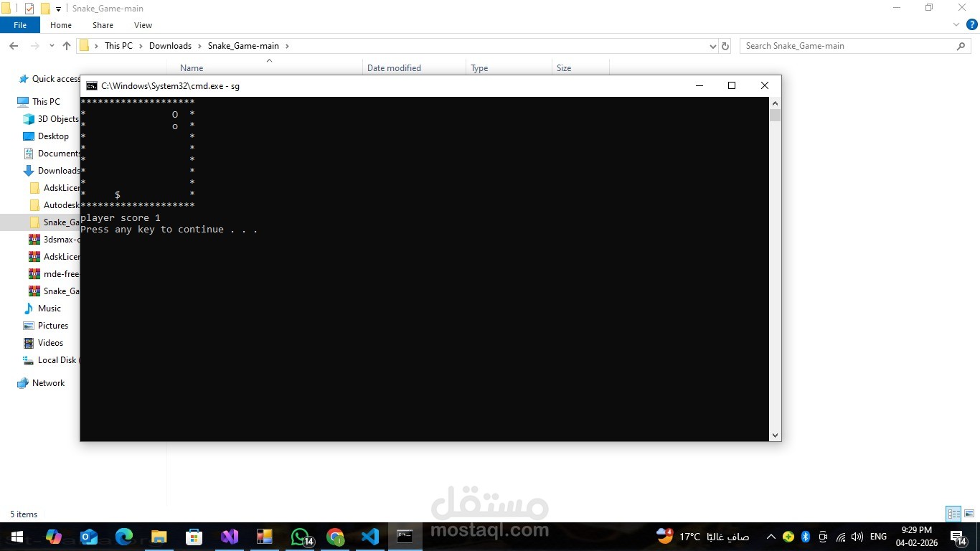Open Outlook from the taskbar
This screenshot has height=551, width=980.
88,536
